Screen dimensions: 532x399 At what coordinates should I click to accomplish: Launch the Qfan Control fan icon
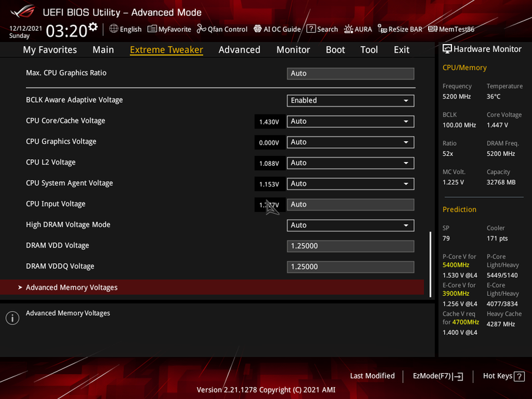point(201,29)
